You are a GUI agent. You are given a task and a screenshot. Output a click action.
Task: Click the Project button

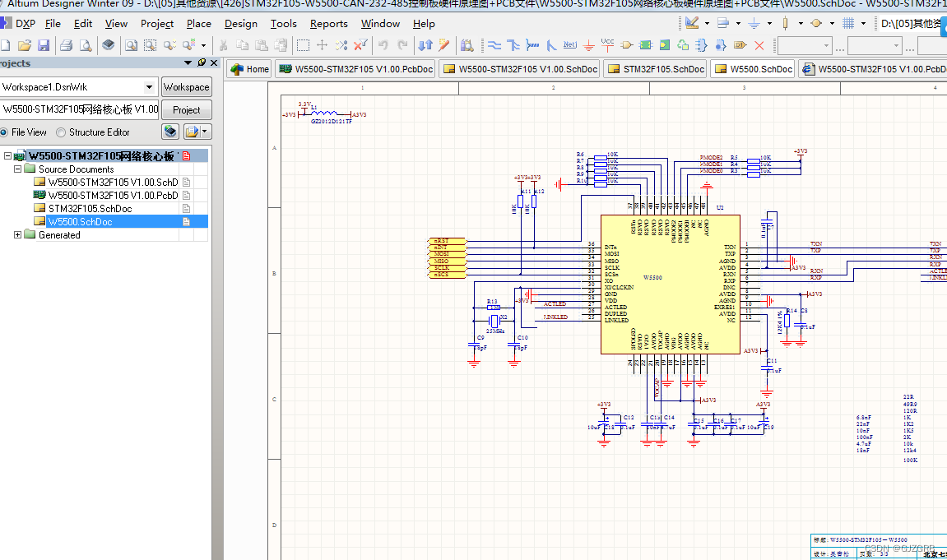186,109
